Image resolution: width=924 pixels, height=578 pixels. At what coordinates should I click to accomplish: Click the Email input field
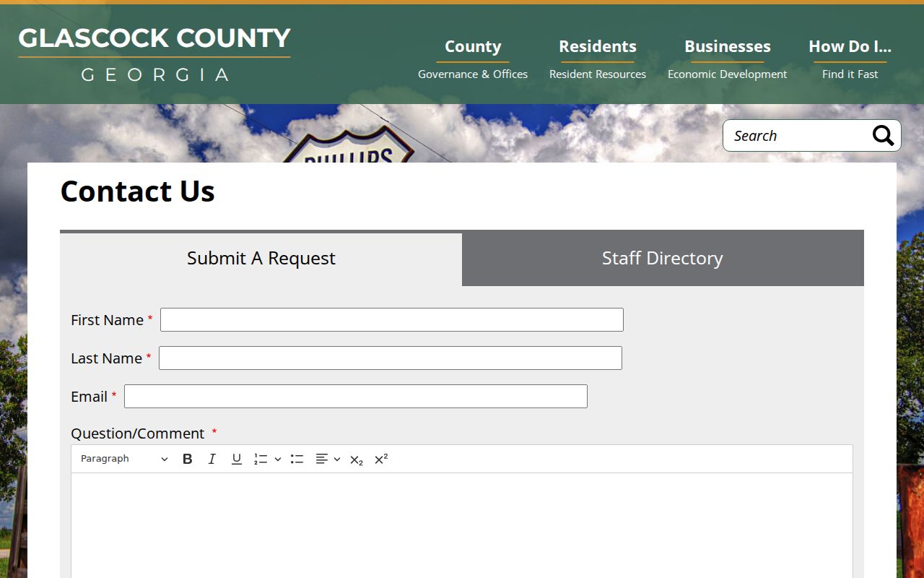(356, 396)
